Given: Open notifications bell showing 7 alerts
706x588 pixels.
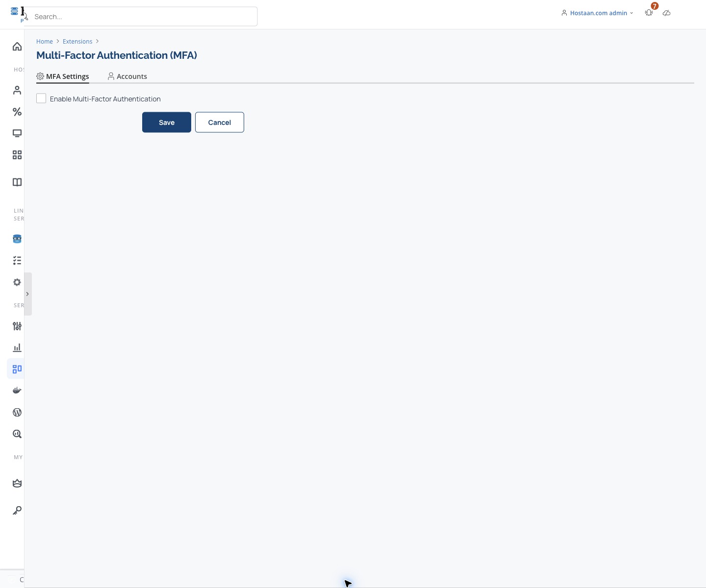Looking at the screenshot, I should [649, 13].
